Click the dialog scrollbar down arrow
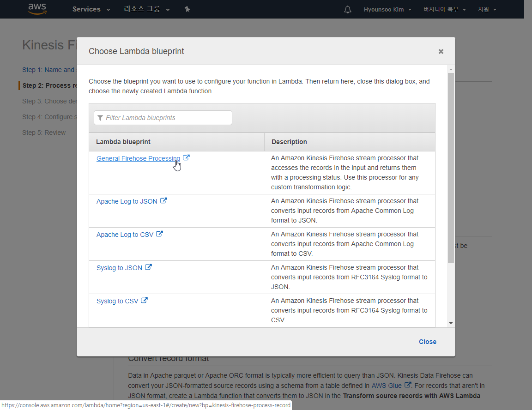532x410 pixels. tap(451, 323)
